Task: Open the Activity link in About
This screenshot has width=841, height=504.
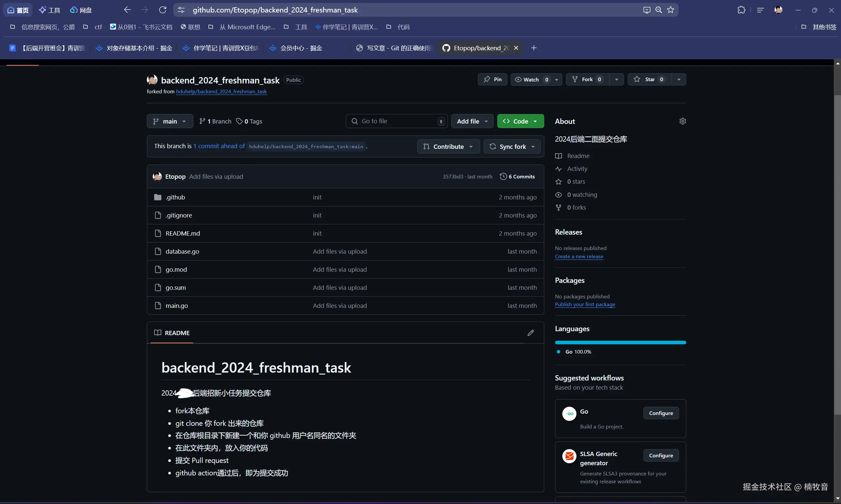Action: pyautogui.click(x=577, y=169)
